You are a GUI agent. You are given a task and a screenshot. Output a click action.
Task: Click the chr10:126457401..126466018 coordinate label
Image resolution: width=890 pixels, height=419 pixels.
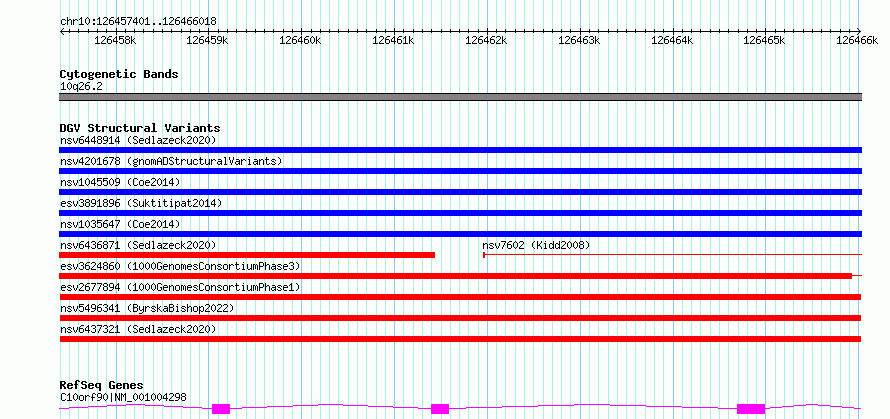click(138, 22)
